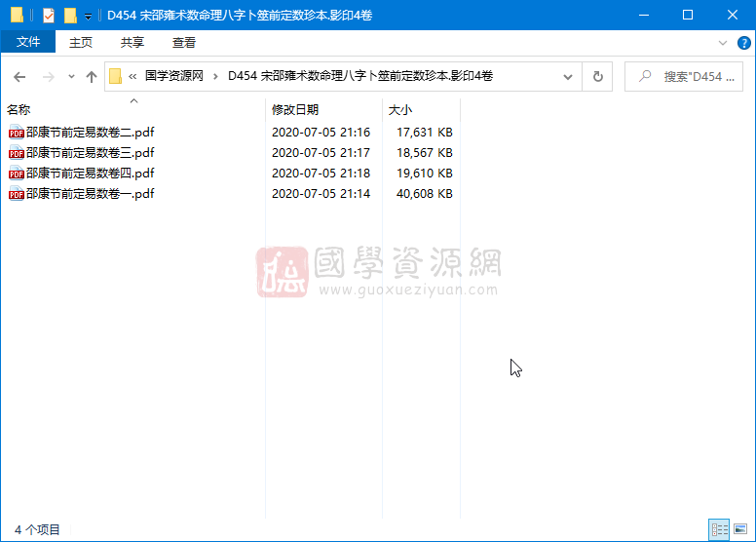Viewport: 756px width, 542px height.
Task: Expand the breadcrumb arrow after 国学资源网
Action: (215, 76)
